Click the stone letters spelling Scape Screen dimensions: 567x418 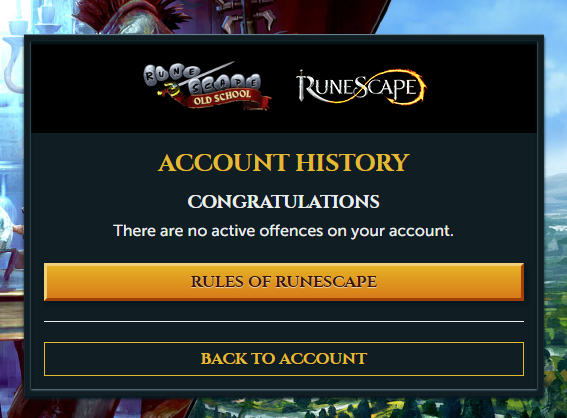(226, 84)
